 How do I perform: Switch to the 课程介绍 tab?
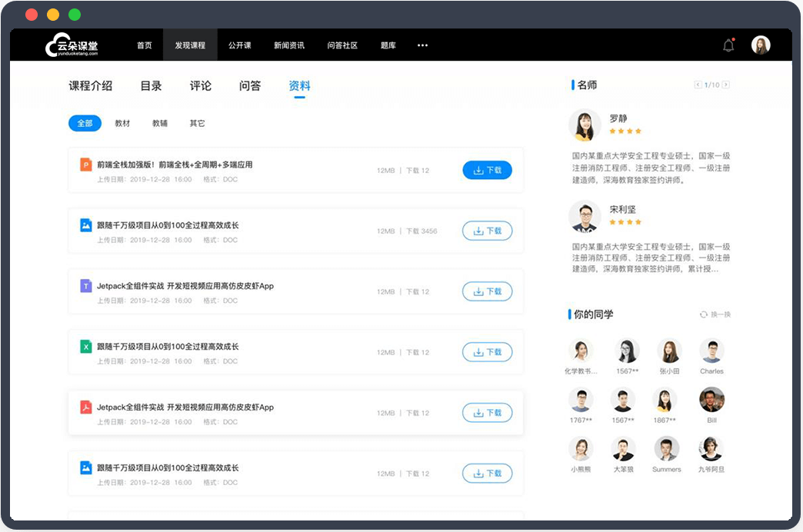91,85
